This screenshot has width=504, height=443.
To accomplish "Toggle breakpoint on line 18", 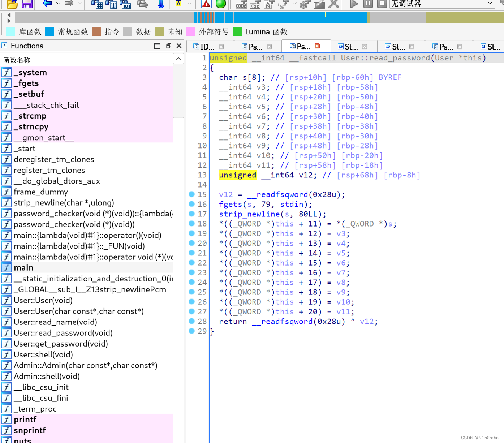I will point(192,224).
